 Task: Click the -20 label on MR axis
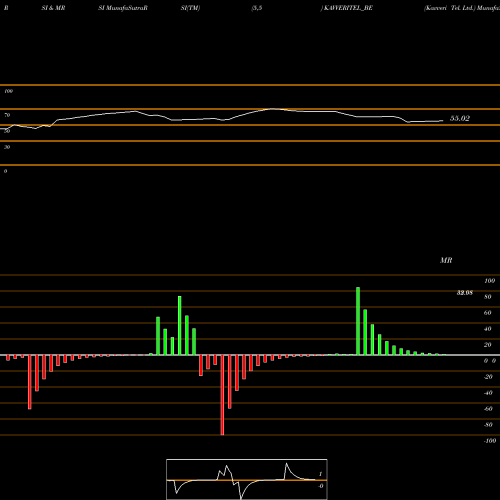(x=488, y=377)
